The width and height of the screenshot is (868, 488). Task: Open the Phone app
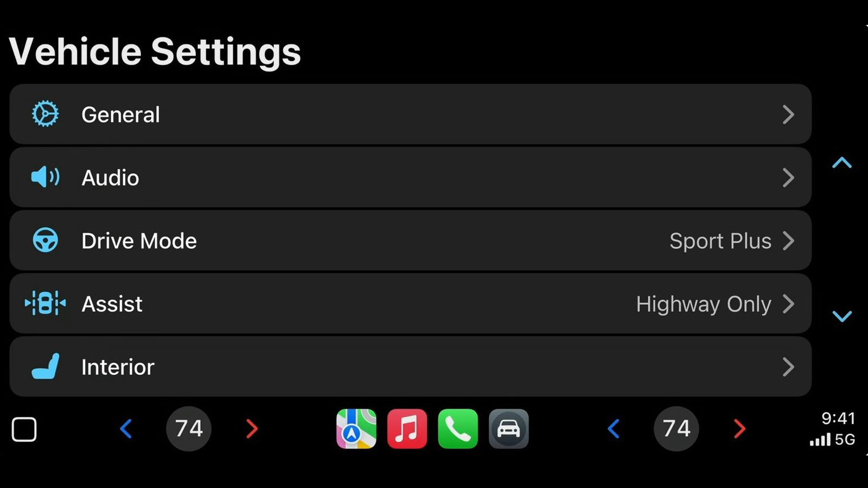[458, 429]
